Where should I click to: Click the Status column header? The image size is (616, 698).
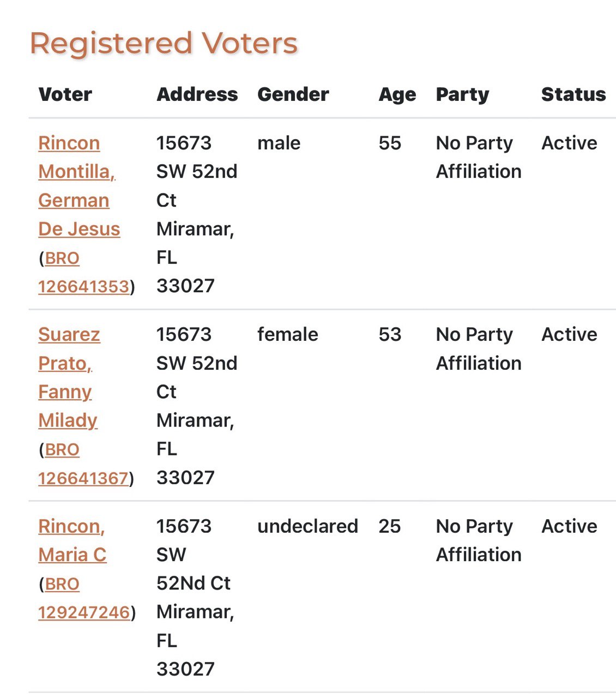tap(573, 94)
